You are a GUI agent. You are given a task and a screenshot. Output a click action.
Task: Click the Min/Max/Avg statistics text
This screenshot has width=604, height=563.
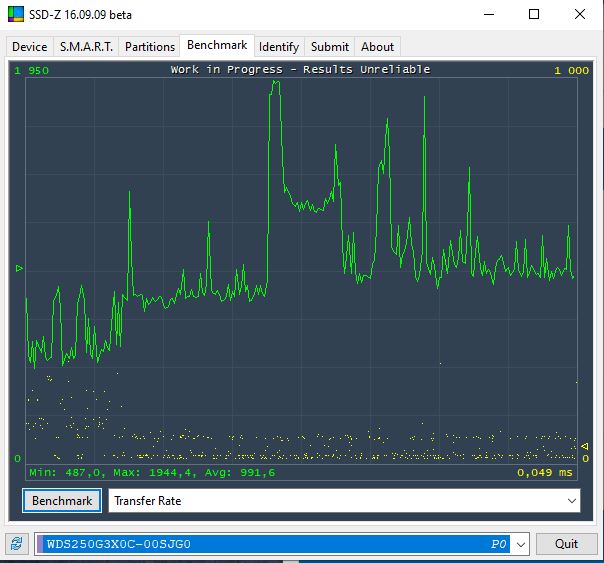[x=152, y=473]
